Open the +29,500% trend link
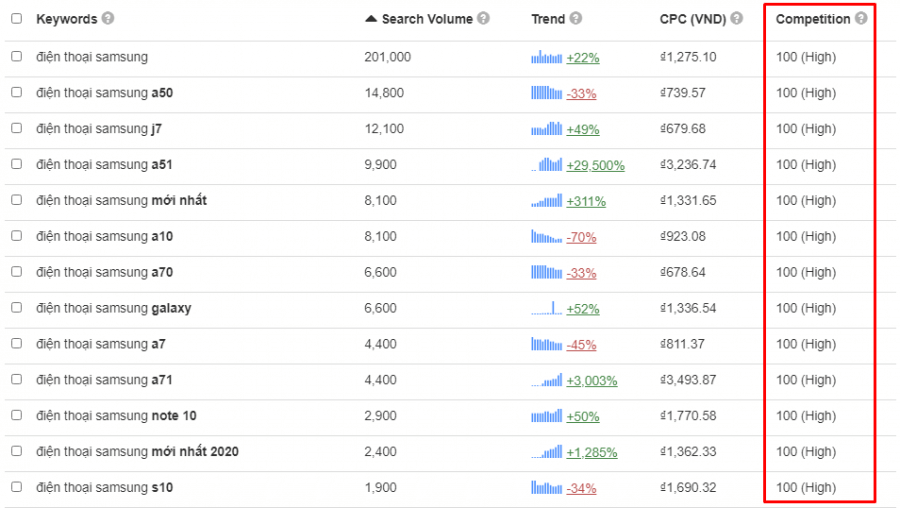The height and width of the screenshot is (508, 900). point(595,165)
